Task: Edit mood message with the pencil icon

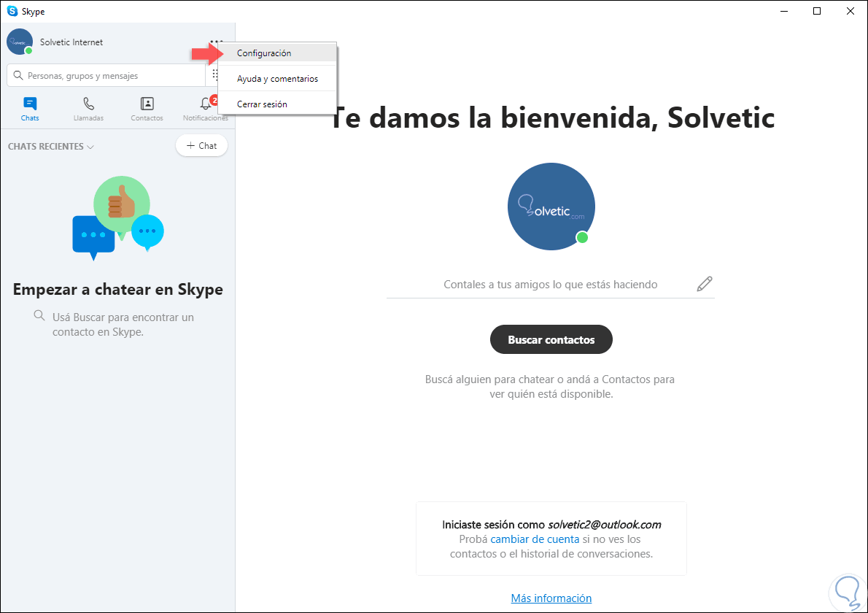Action: [704, 284]
